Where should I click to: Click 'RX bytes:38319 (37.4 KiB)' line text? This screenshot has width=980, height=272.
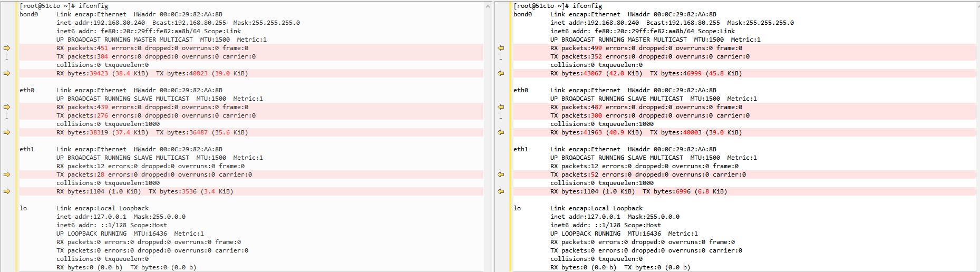[x=102, y=132]
